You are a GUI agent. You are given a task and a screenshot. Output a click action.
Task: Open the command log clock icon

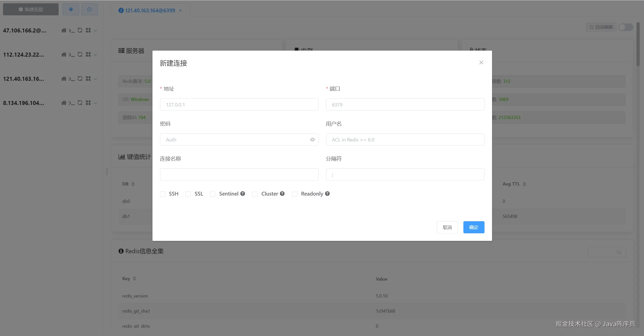(89, 10)
